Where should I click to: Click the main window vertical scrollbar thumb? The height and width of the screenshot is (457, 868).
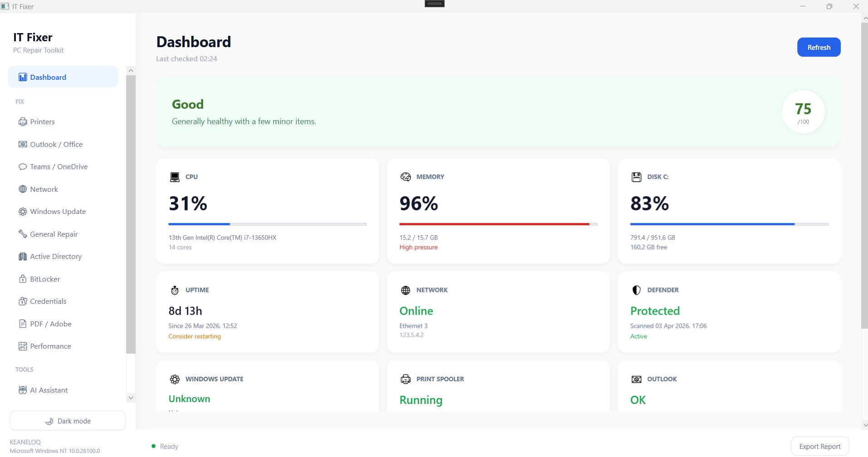click(864, 175)
